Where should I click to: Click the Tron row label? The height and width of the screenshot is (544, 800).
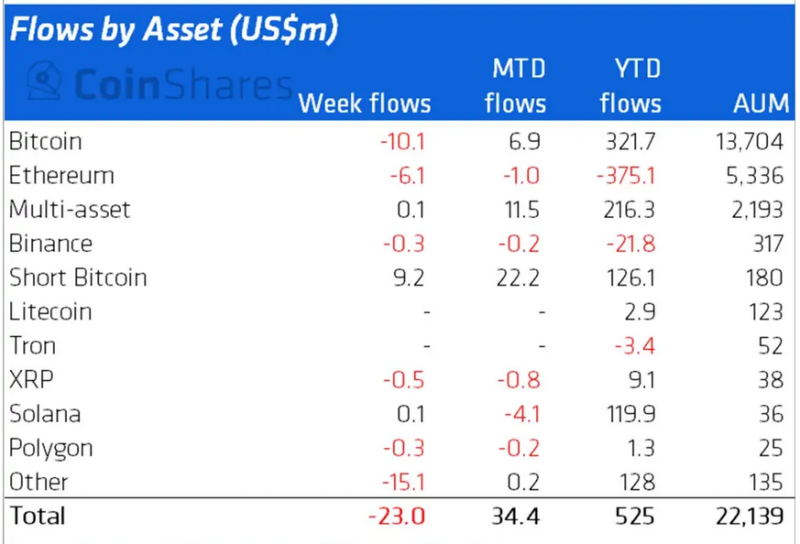point(33,346)
